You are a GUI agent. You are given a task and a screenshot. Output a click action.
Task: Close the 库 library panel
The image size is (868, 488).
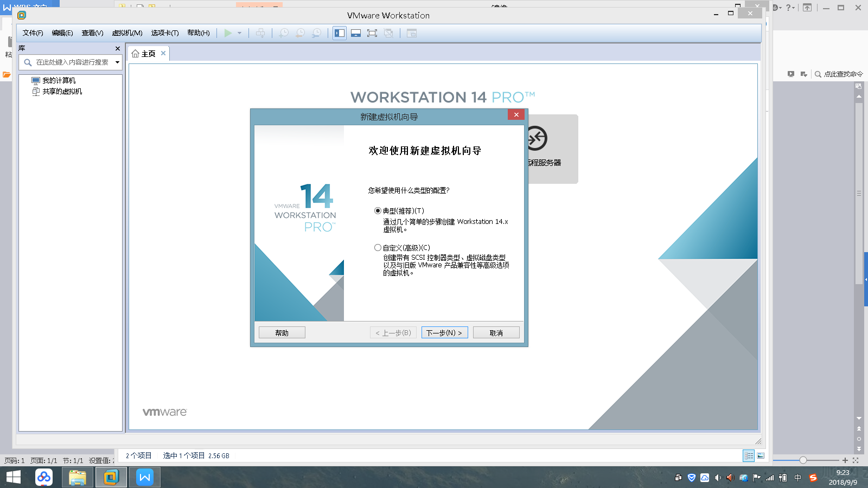click(x=118, y=48)
